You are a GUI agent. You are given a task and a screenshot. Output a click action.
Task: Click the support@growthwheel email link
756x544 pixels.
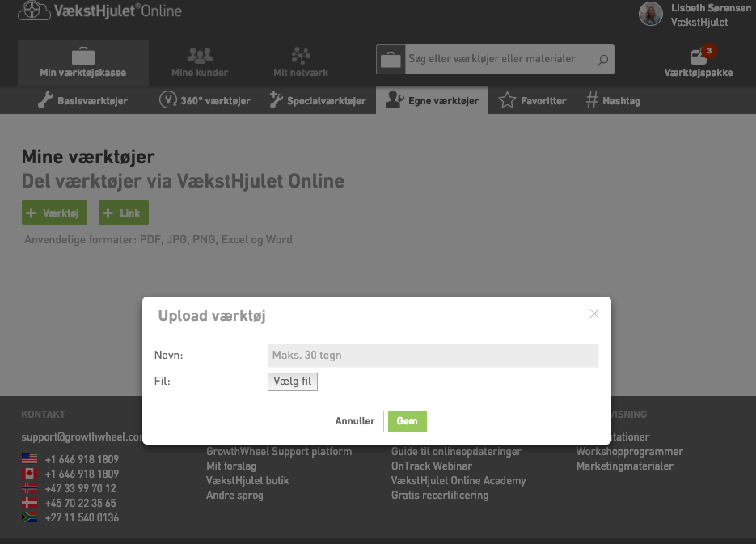click(x=82, y=436)
